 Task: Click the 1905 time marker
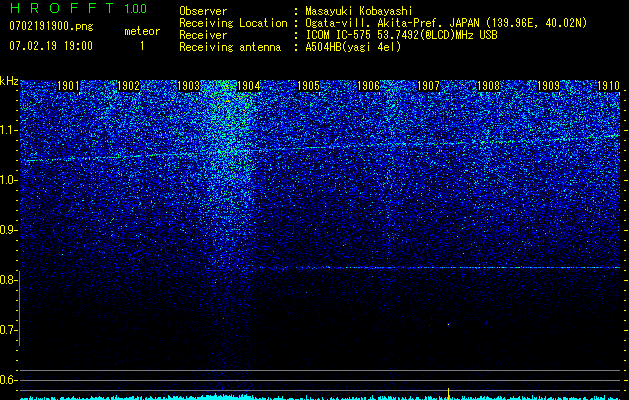[308, 86]
